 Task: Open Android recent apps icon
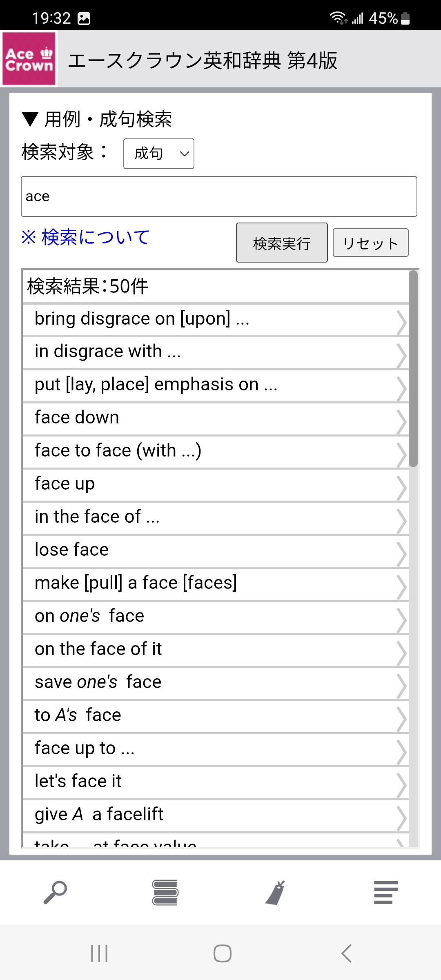(99, 953)
